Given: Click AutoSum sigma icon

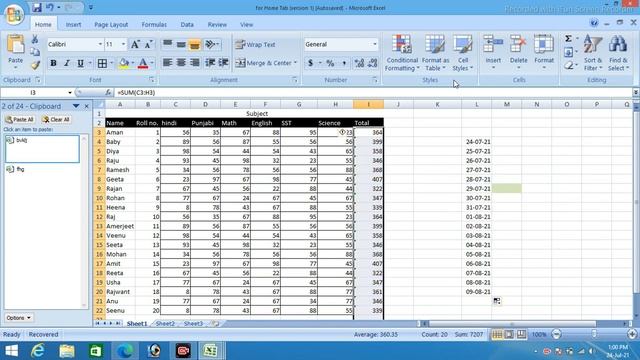Looking at the screenshot, I should tap(568, 39).
